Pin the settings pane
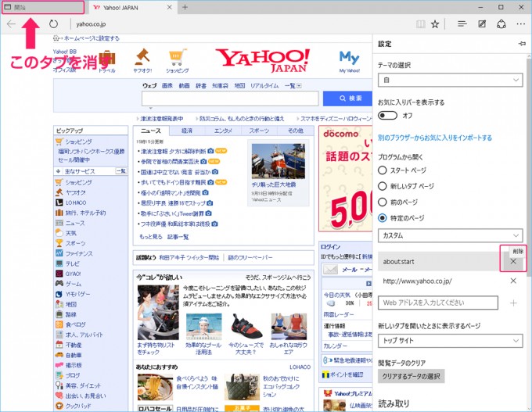 tap(522, 44)
